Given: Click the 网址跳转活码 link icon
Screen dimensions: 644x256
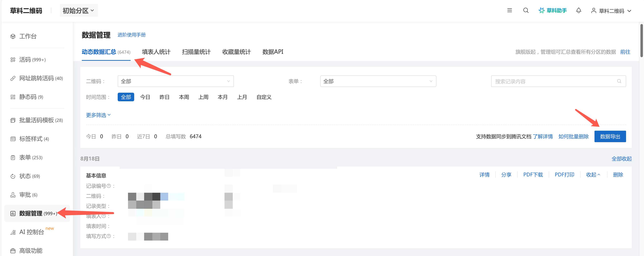Looking at the screenshot, I should [x=13, y=78].
